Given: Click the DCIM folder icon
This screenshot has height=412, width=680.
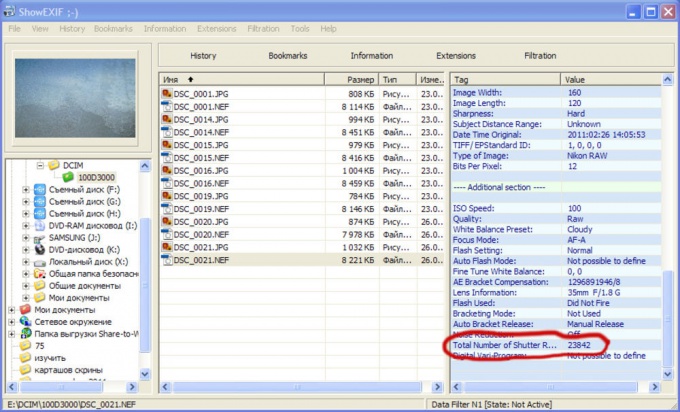Looking at the screenshot, I should 53,165.
